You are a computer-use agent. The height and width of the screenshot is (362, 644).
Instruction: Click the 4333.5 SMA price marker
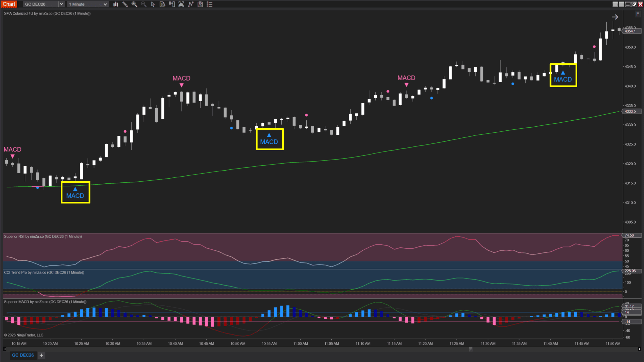coord(632,112)
